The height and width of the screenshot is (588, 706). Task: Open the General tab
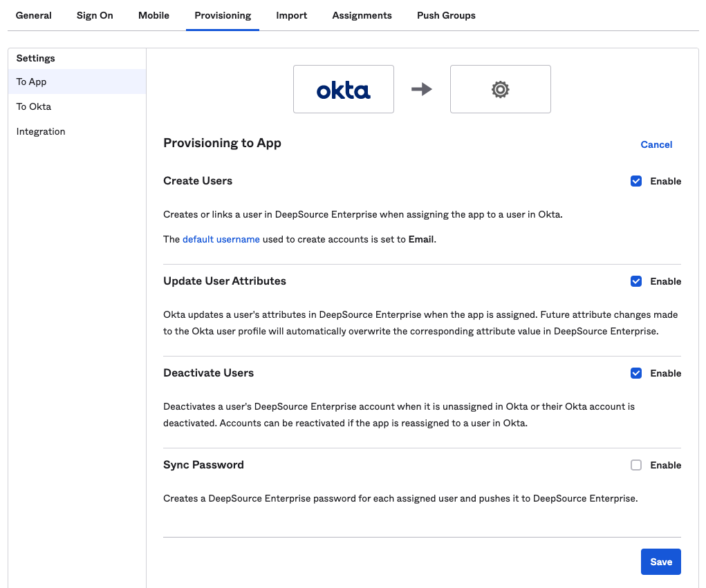pos(33,15)
